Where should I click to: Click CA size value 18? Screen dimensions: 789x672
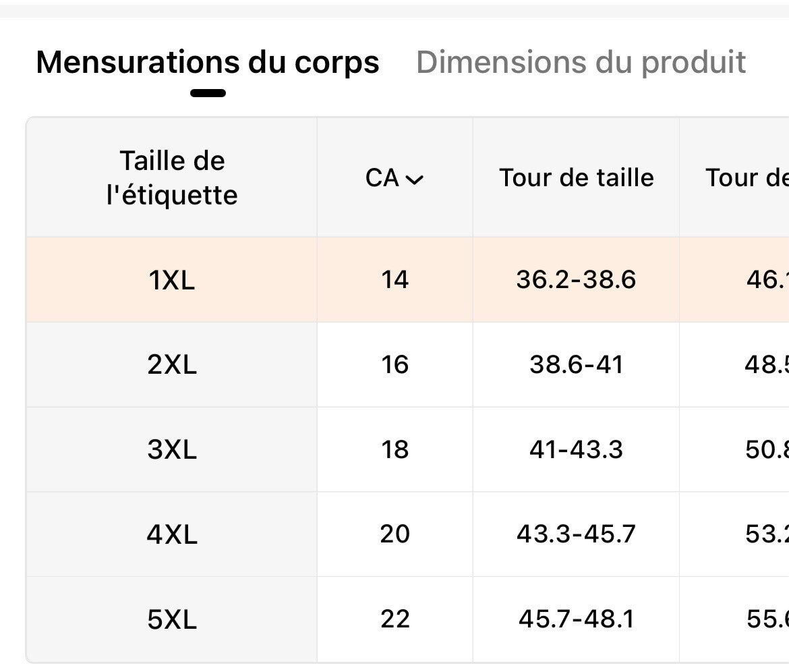pos(394,449)
